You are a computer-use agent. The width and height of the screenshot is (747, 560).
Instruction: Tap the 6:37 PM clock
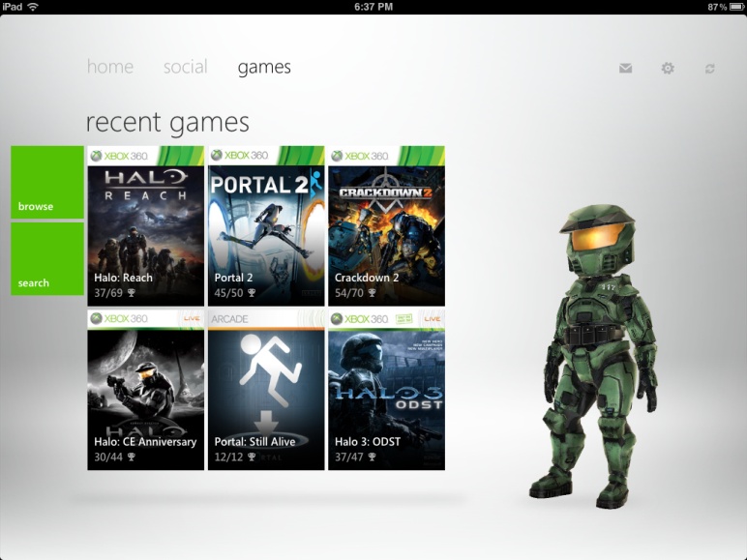pyautogui.click(x=373, y=7)
